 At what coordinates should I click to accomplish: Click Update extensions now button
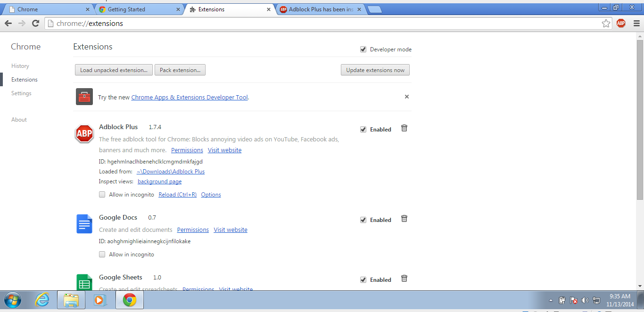375,70
